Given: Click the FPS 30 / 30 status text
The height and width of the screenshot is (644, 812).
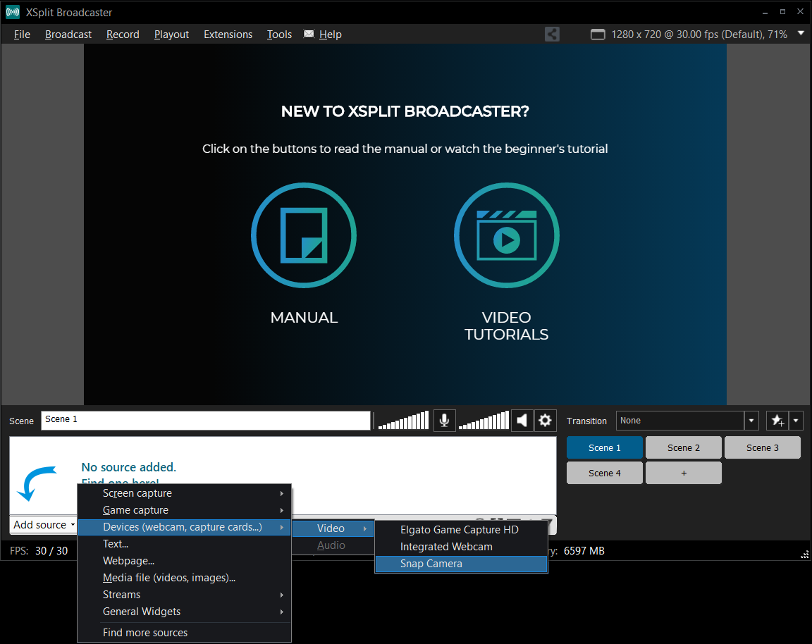Looking at the screenshot, I should (x=39, y=551).
